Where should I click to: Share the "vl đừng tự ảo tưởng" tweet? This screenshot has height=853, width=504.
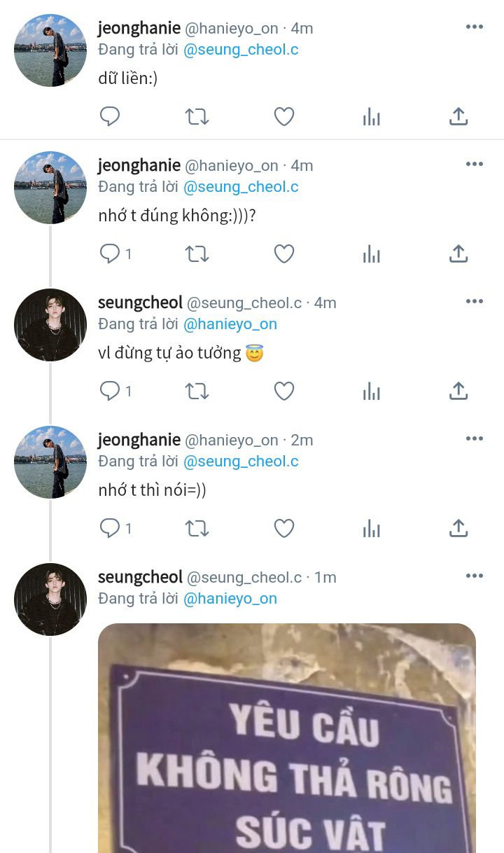(458, 391)
